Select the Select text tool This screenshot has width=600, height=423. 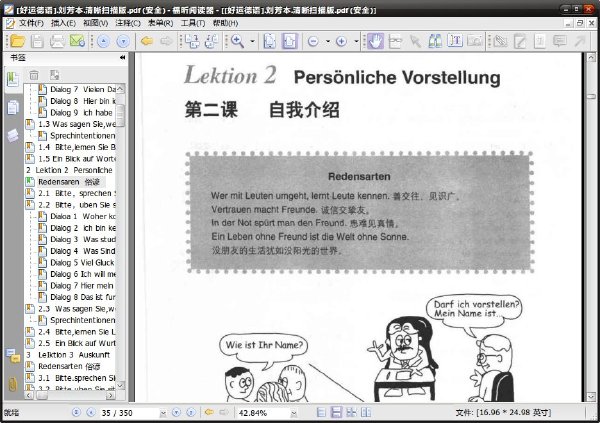[x=395, y=41]
